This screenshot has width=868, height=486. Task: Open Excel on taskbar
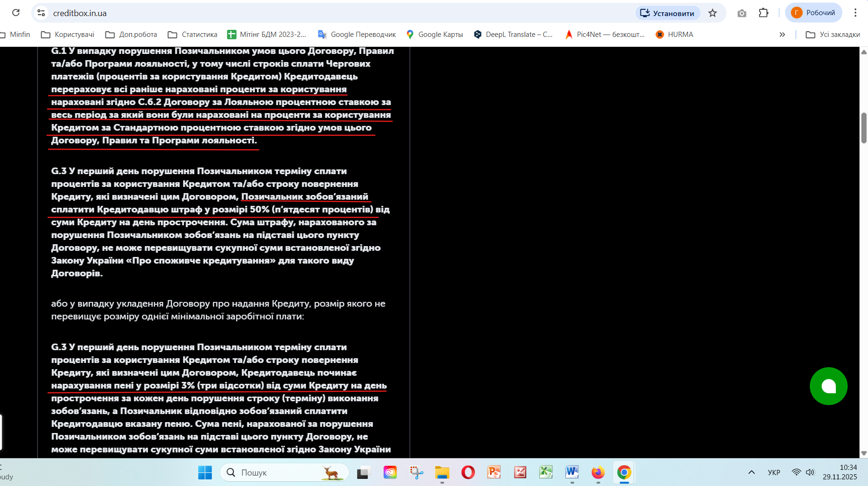point(546,472)
